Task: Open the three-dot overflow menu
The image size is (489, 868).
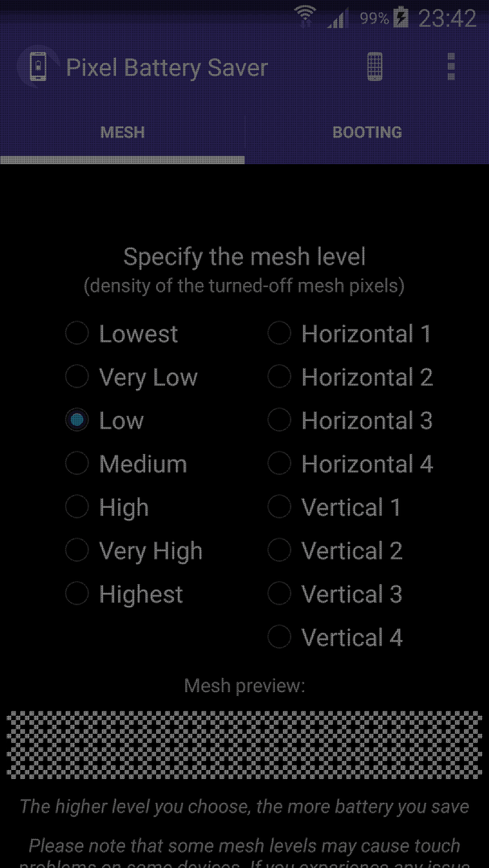Action: 451,67
